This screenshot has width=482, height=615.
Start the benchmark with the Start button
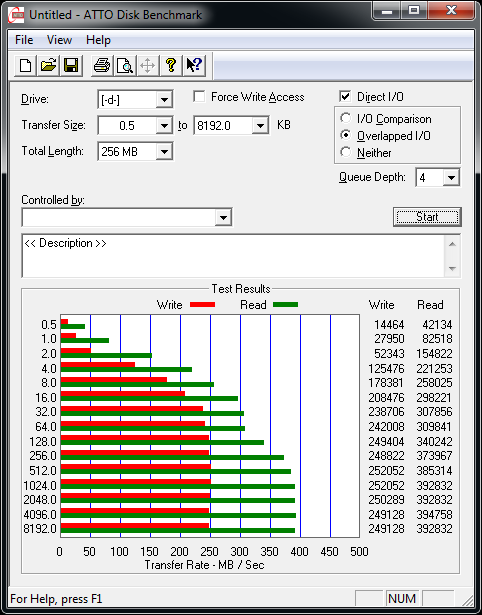(427, 217)
